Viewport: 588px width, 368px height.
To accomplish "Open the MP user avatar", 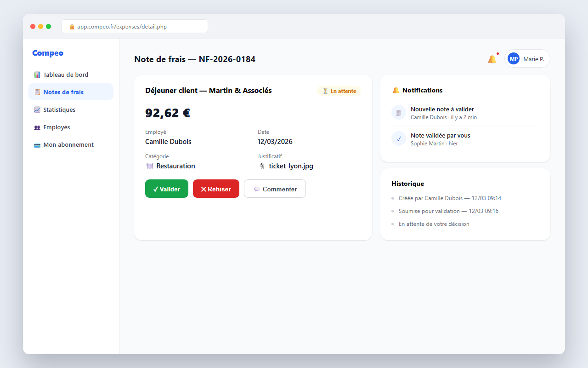I will 514,59.
